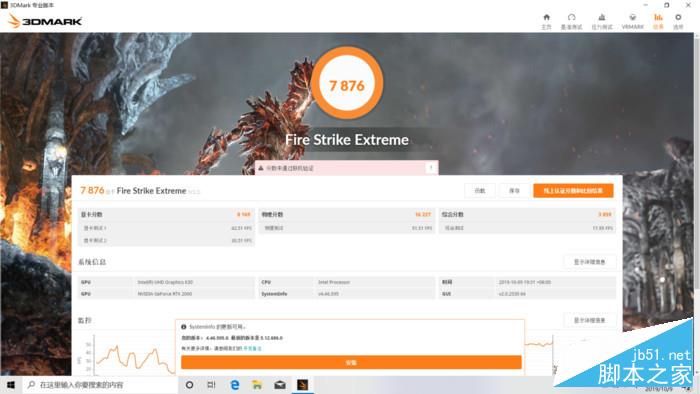
Task: Select the Graphics score (显卡分数) row
Action: pyautogui.click(x=166, y=215)
